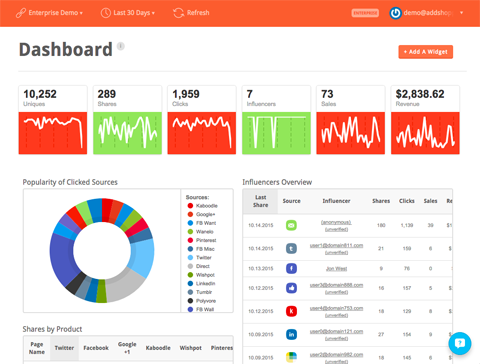Sort Shares by Product by Google +1 column
This screenshot has width=480, height=364.
[x=127, y=348]
